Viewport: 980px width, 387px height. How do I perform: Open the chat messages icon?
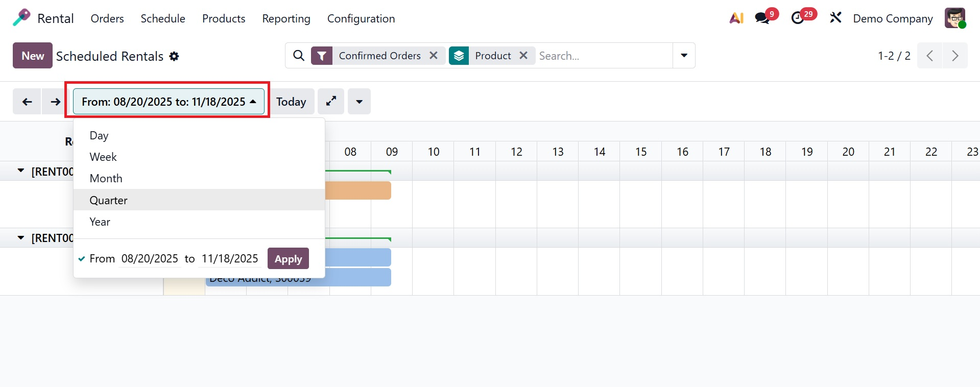(762, 18)
